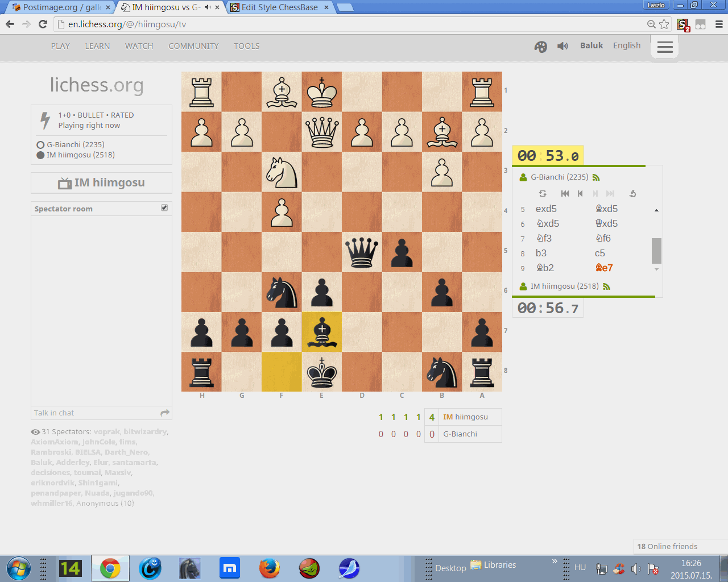Screen dimensions: 728x582
Task: Click the move list scroll up arrow
Action: [x=656, y=210]
